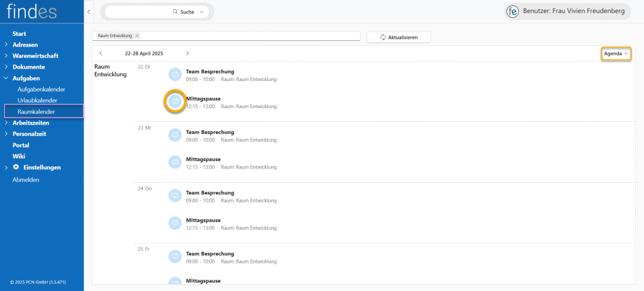This screenshot has width=644, height=291.
Task: Click the icon beside Wednesday's Team Besprechung
Action: pyautogui.click(x=175, y=135)
